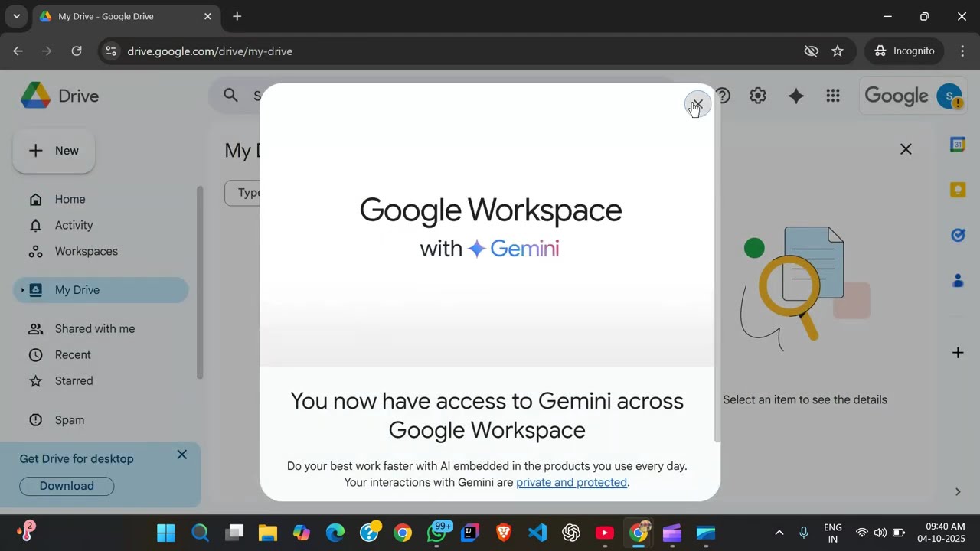The image size is (980, 551).
Task: Click the browser back arrow
Action: click(x=18, y=51)
